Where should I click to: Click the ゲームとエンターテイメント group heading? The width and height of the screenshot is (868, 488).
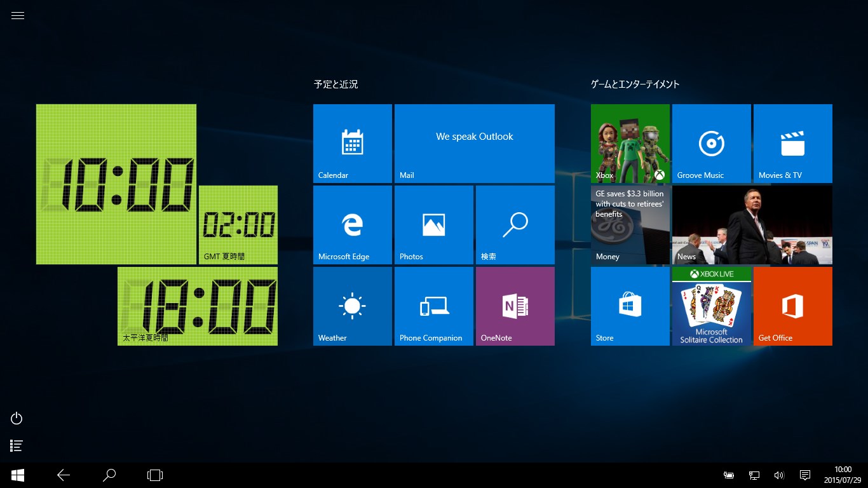(635, 84)
